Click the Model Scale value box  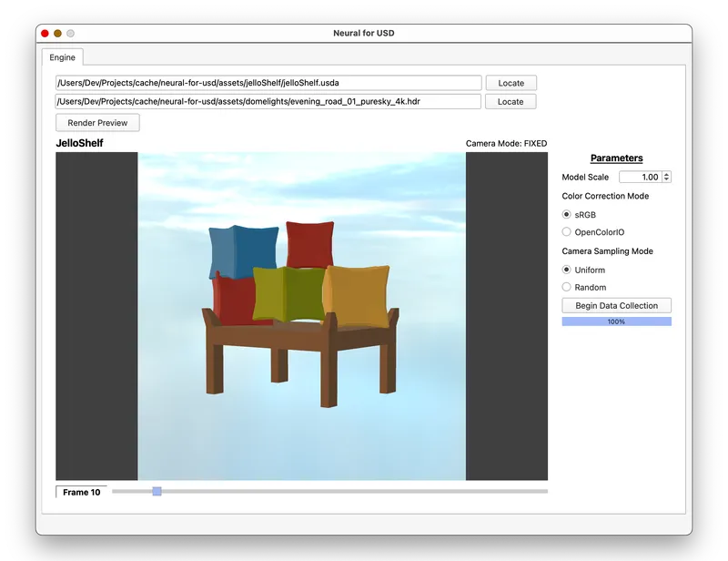(x=640, y=177)
